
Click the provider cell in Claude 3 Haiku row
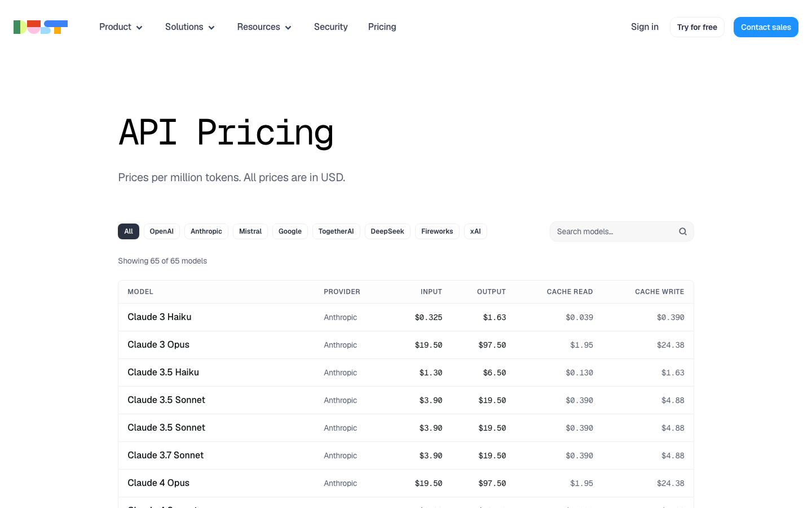341,317
